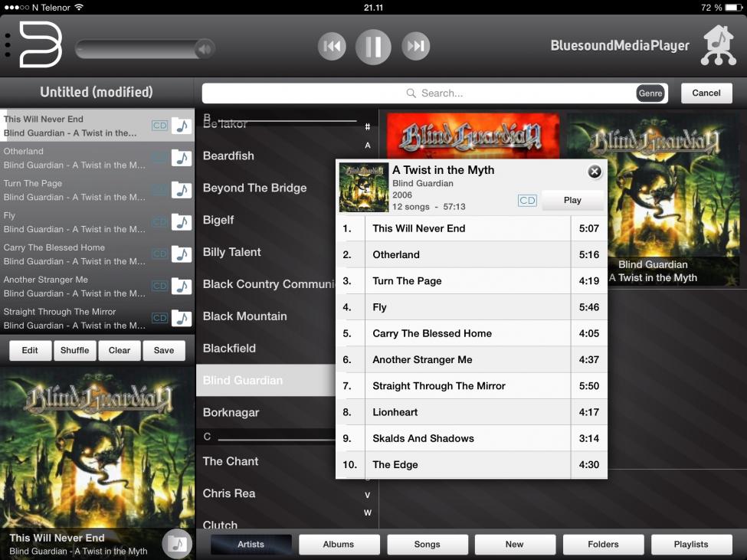
Task: Open the Bluesound logo menu
Action: pos(41,44)
